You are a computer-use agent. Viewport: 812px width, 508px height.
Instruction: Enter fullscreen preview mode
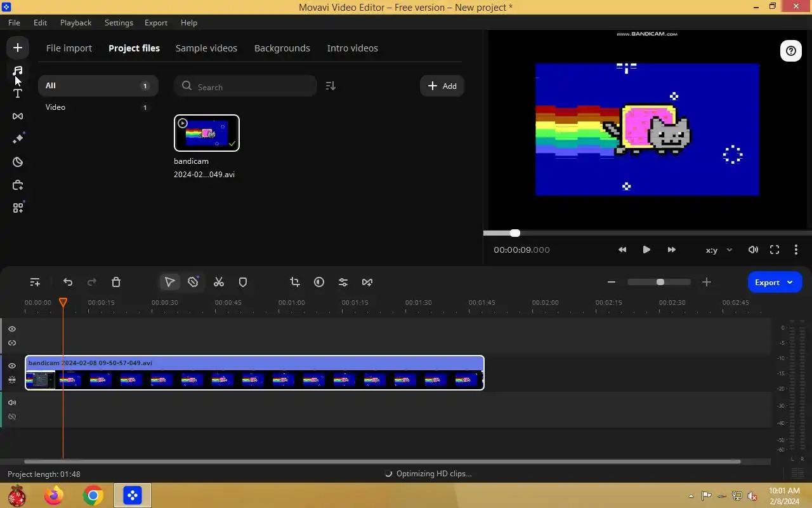(x=775, y=250)
